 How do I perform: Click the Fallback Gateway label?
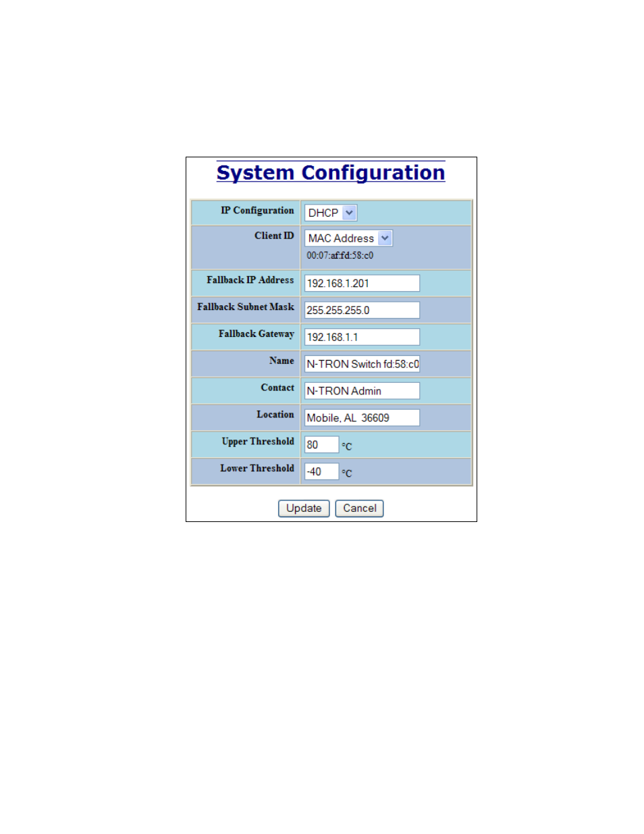(257, 334)
